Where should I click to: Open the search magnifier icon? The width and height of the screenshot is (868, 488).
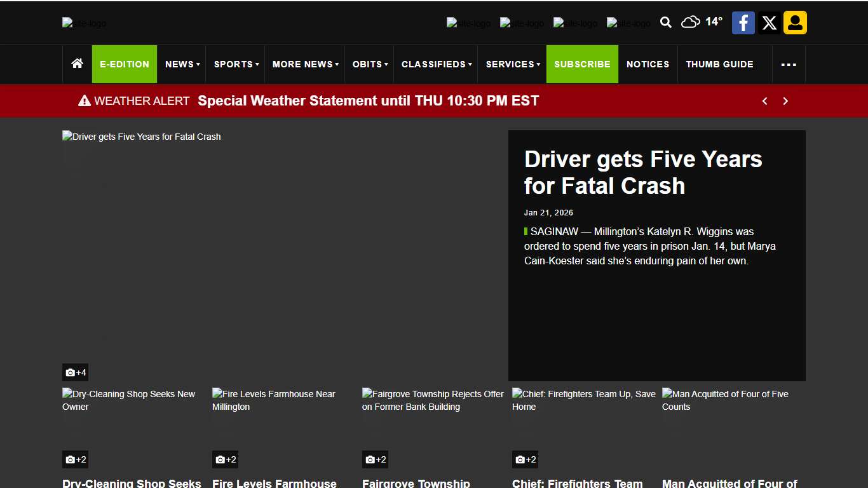(x=665, y=23)
